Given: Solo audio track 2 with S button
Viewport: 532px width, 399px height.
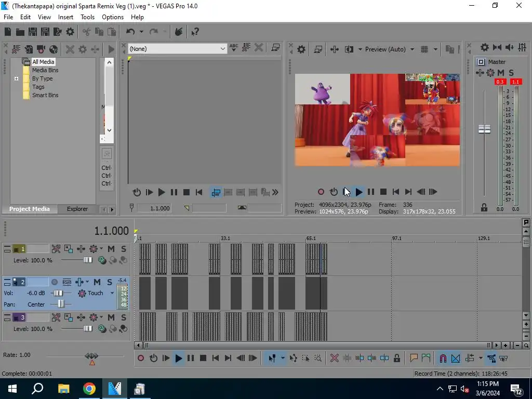Looking at the screenshot, I should [109, 282].
